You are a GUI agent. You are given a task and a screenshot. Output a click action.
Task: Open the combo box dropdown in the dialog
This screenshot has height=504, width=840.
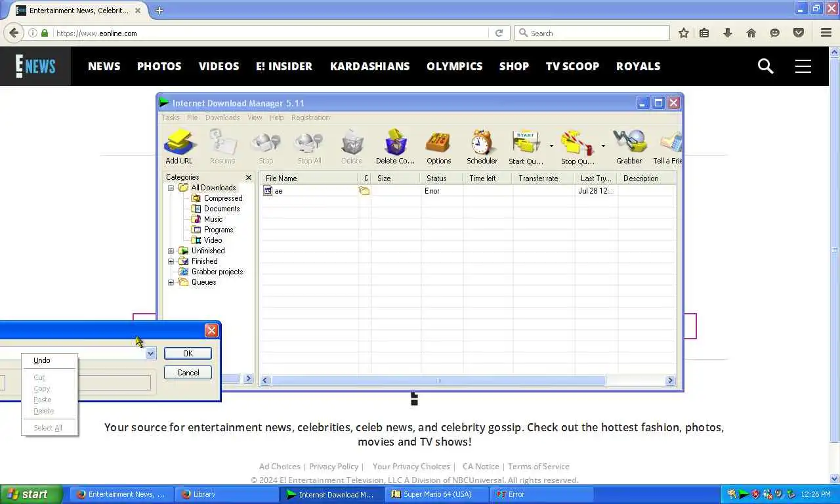tap(150, 354)
